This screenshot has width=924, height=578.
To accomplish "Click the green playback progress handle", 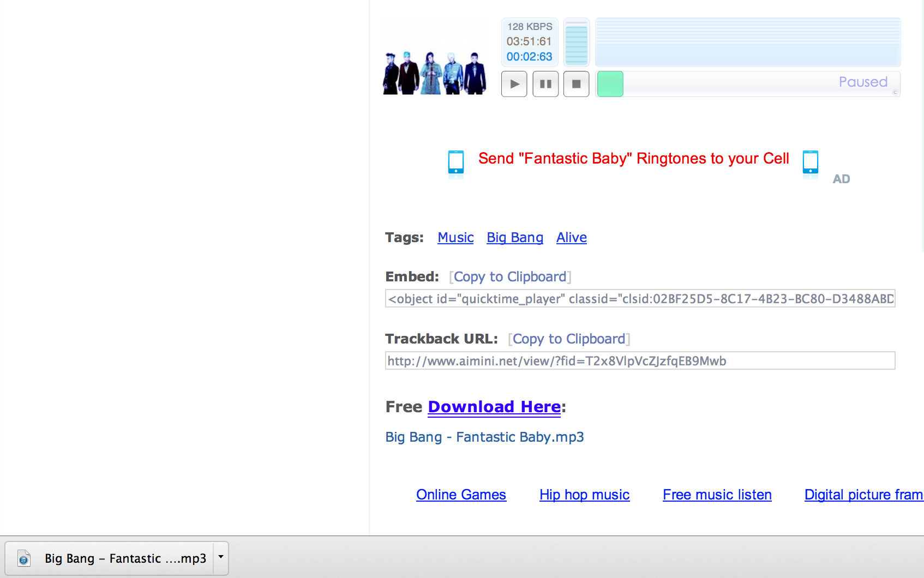I will [610, 84].
